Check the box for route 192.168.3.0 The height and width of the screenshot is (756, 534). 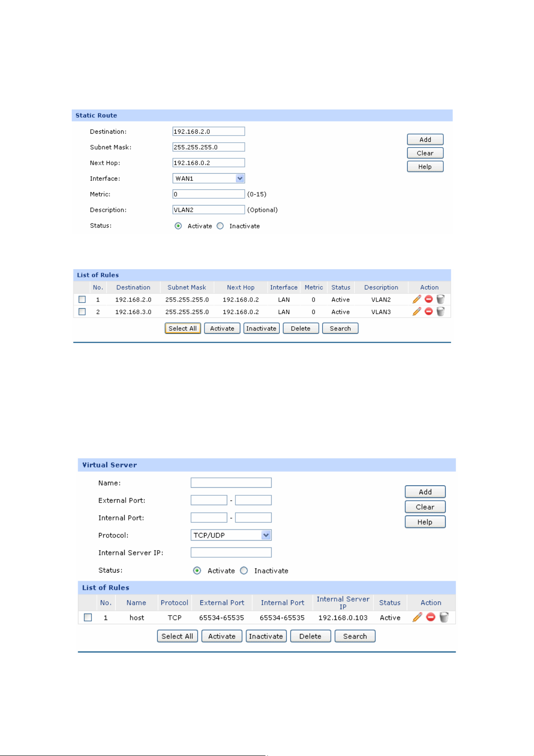(82, 311)
